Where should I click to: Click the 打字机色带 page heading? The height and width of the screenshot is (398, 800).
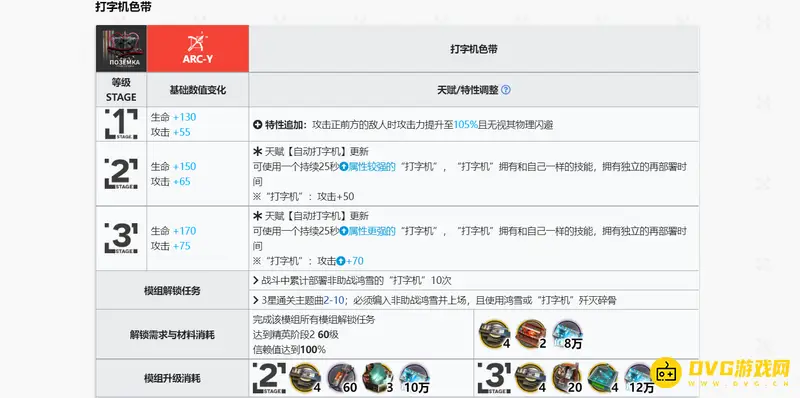(x=123, y=7)
